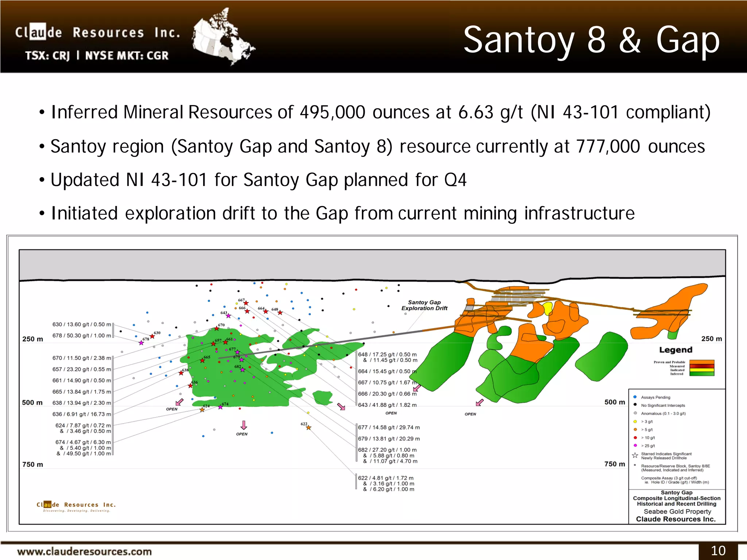Select the blue Assays Pending legend dot
The image size is (747, 560).
(x=635, y=397)
